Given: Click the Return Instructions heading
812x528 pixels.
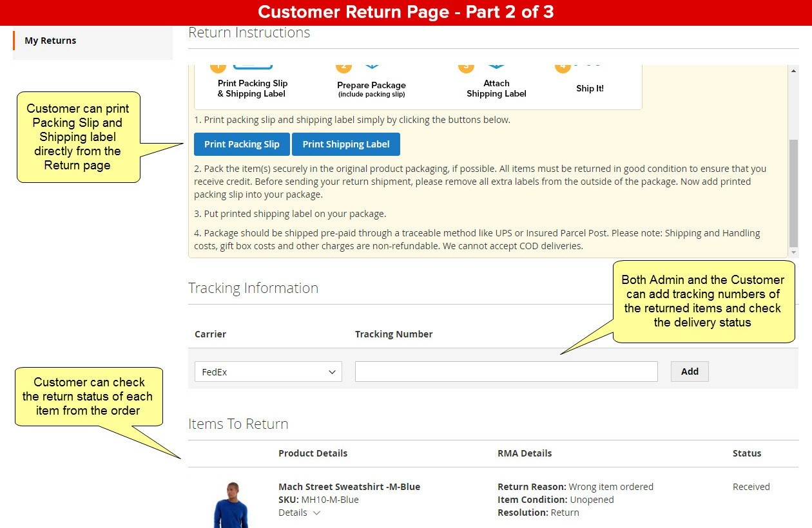Looking at the screenshot, I should tap(249, 32).
